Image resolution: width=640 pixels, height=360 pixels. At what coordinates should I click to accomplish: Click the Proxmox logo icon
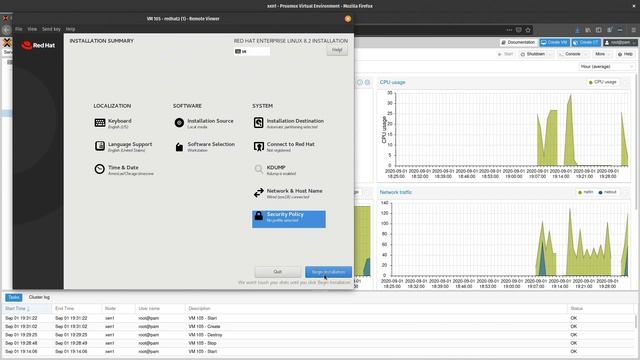tap(7, 42)
